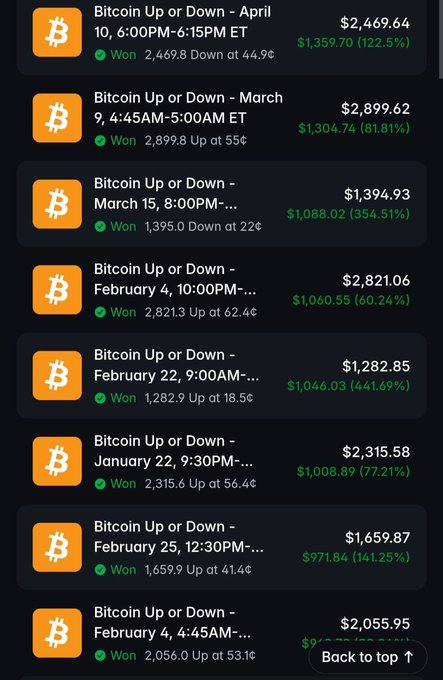This screenshot has height=680, width=443.
Task: Open Bitcoin Up or Down March 9 title
Action: [188, 108]
